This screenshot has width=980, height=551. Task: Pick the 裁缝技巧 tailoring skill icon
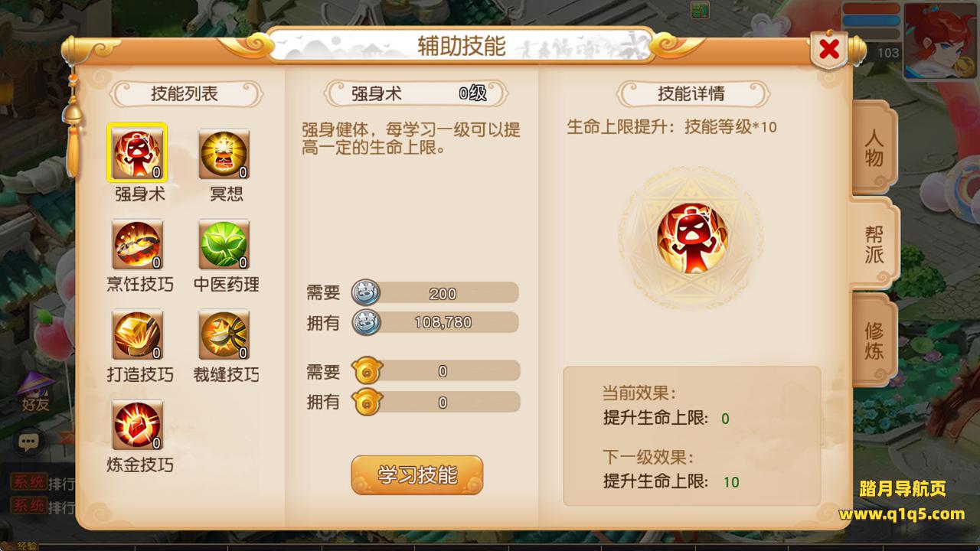224,335
